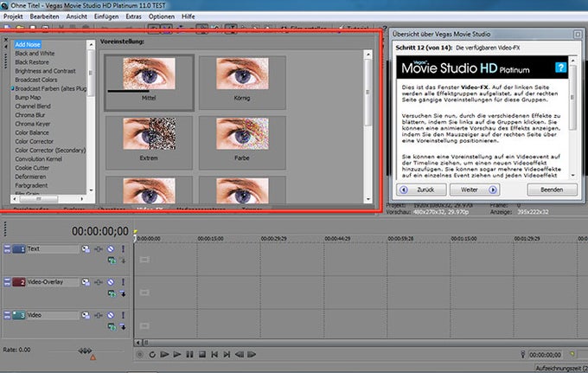Collapse the Video-Overlay track header
Image resolution: width=588 pixels, height=373 pixels.
coord(7,282)
